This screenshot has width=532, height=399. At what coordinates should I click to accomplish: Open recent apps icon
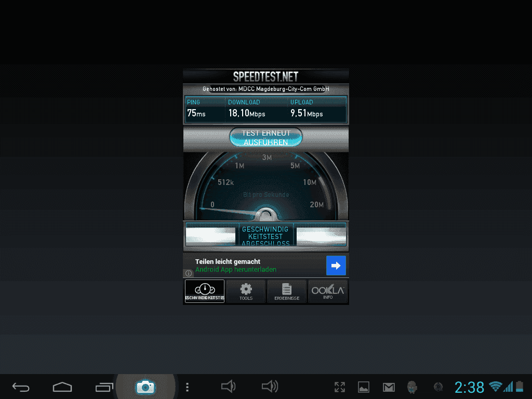tap(104, 387)
